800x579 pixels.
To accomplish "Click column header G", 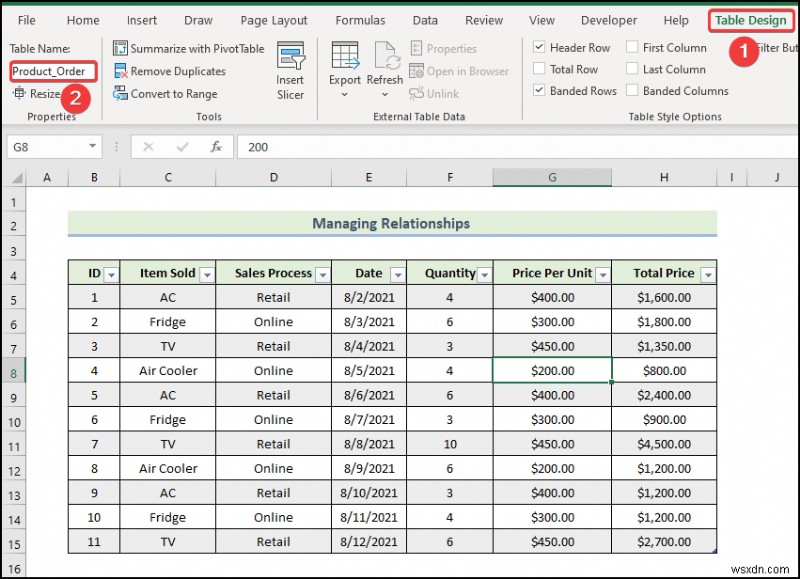I will pyautogui.click(x=552, y=177).
